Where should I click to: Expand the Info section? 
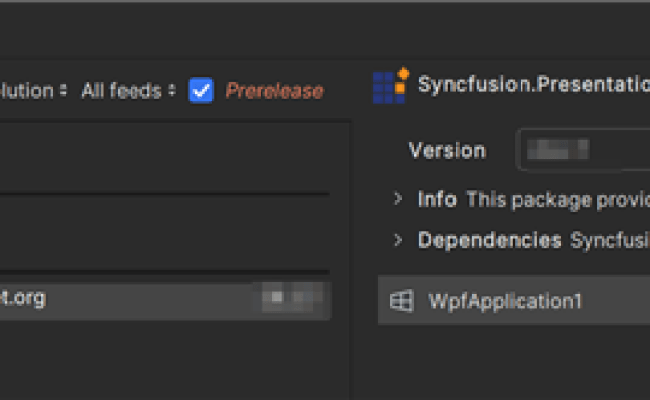[x=398, y=199]
